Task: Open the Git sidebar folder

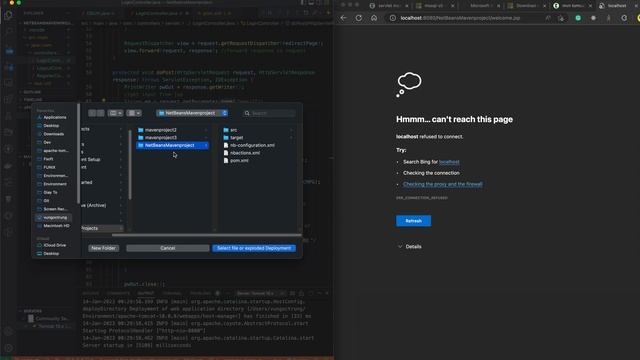Action: pos(46,201)
